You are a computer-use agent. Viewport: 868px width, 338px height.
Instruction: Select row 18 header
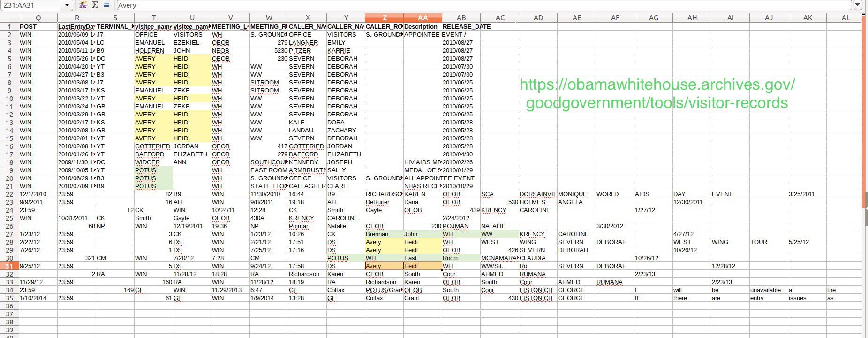pyautogui.click(x=9, y=162)
